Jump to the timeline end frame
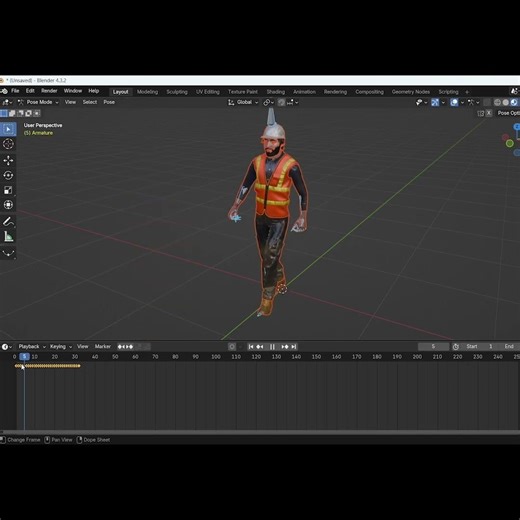The image size is (520, 520). pos(294,347)
